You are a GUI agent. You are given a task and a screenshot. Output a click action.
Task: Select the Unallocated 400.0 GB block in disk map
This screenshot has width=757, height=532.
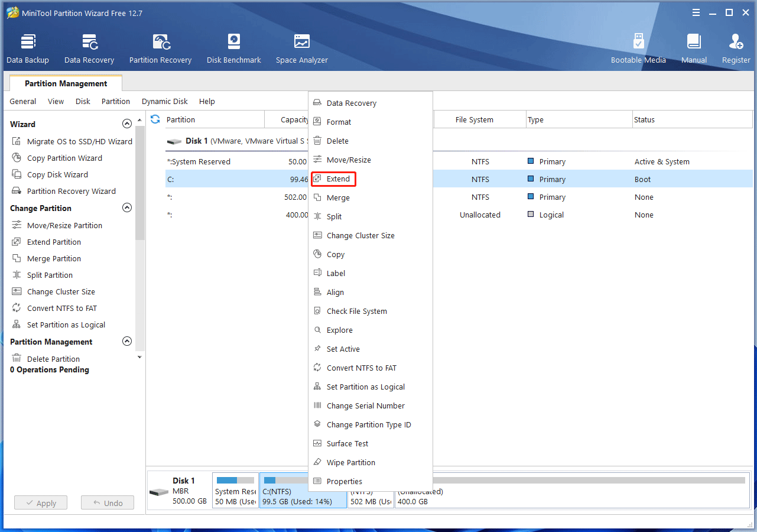(571, 491)
